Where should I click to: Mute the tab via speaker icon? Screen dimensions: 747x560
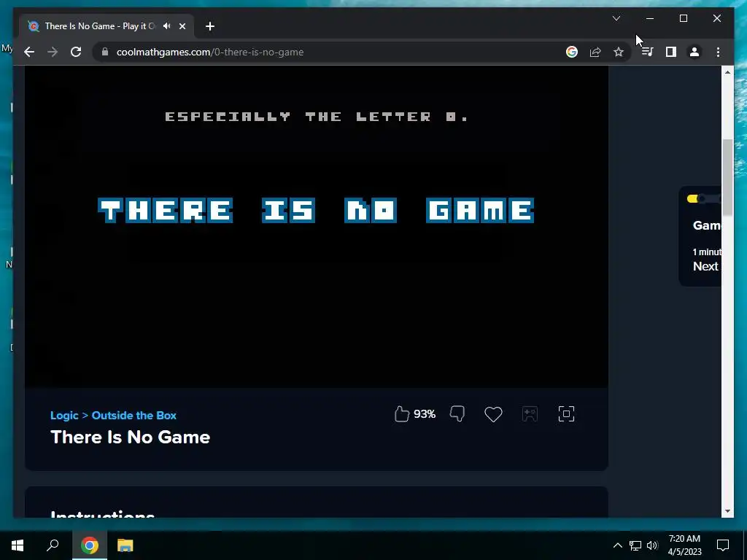[x=167, y=26]
